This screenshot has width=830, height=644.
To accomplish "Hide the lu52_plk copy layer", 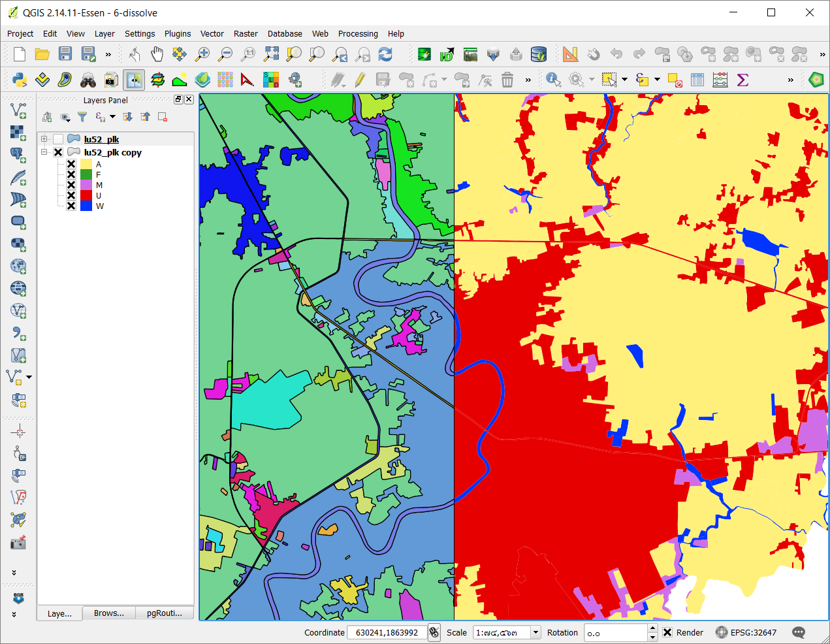I will pos(57,152).
